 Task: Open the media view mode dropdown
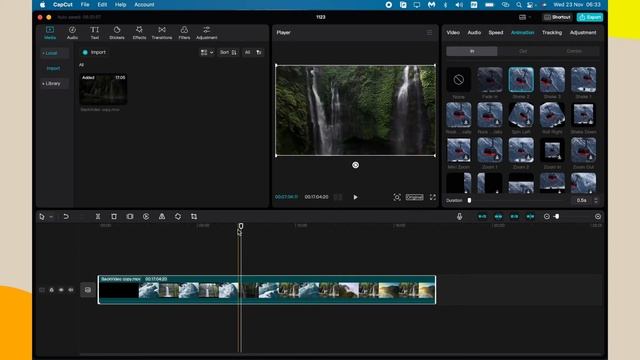(207, 52)
